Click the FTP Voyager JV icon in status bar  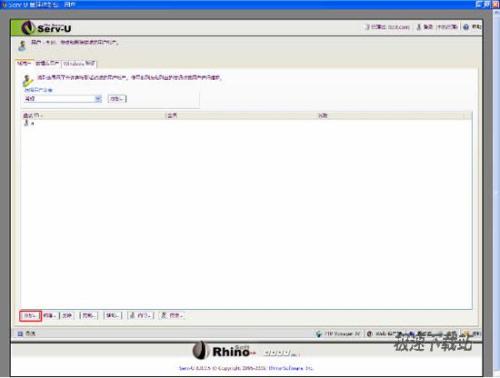point(319,333)
